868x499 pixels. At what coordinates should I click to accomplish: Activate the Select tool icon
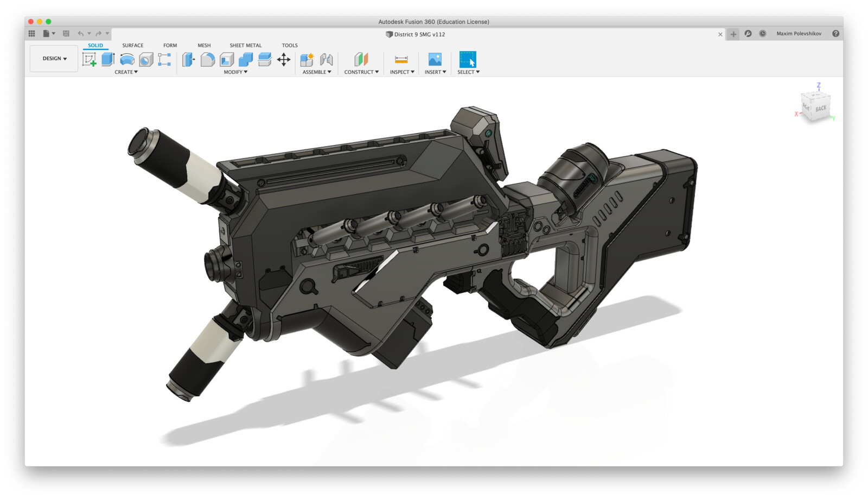click(x=468, y=59)
